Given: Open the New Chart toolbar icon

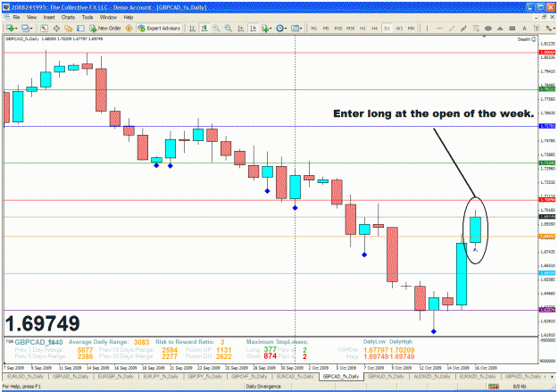Looking at the screenshot, I should [10, 28].
